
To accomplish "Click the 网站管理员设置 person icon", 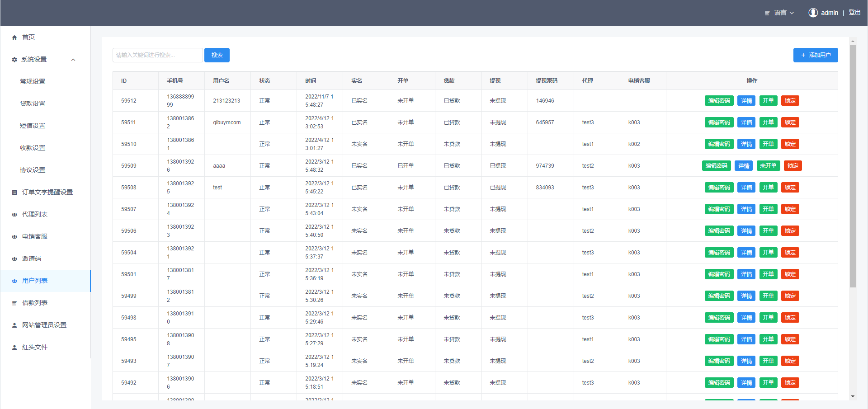I will pos(14,325).
